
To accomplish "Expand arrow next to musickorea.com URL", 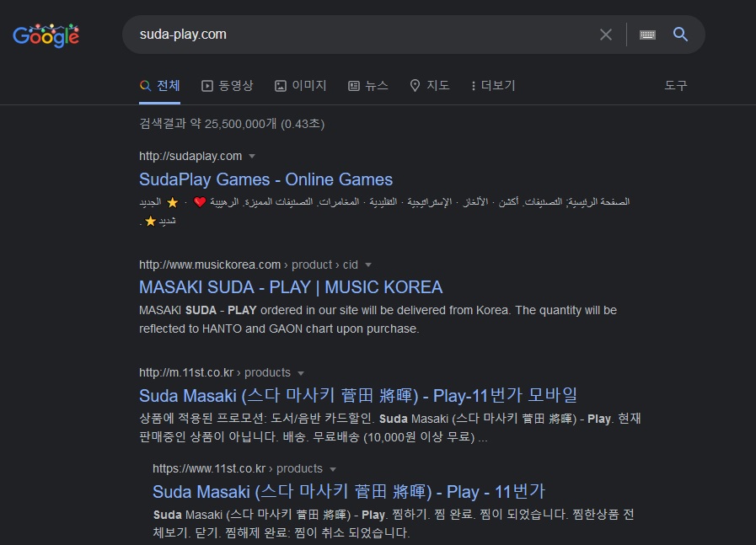I will pos(368,265).
